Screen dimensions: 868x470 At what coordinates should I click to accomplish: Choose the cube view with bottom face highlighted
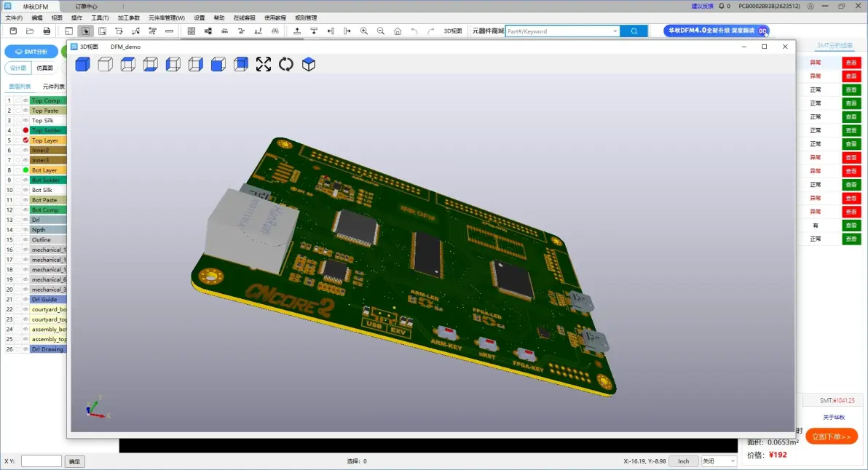coord(151,64)
